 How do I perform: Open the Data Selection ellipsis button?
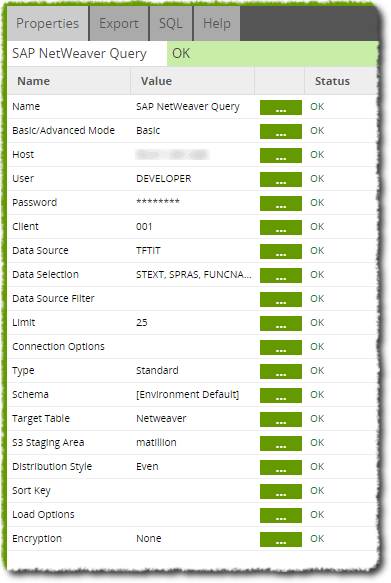click(281, 276)
